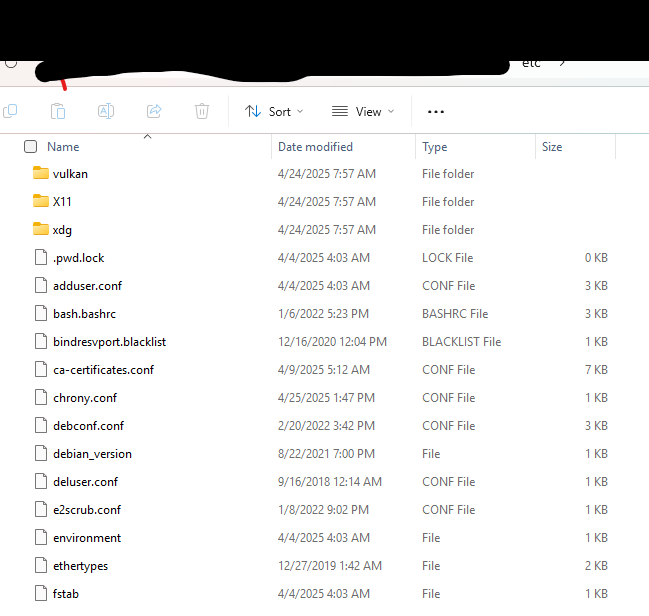This screenshot has height=616, width=649.
Task: Click the etc breadcrumb in address bar
Action: coord(531,64)
